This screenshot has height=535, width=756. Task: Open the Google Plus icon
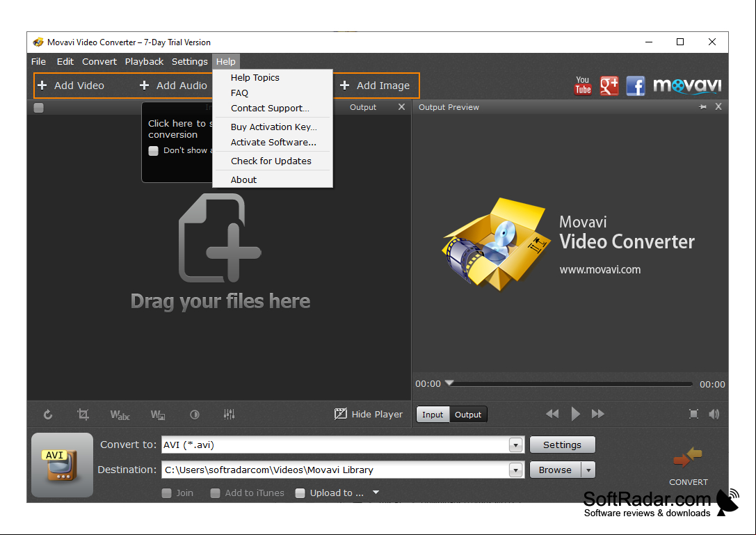[x=609, y=86]
